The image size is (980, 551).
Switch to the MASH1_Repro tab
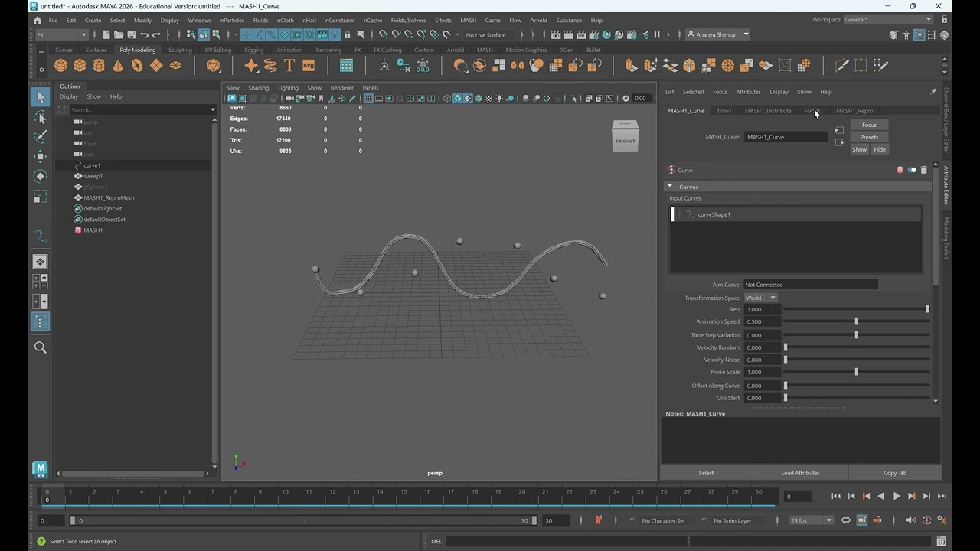point(854,111)
